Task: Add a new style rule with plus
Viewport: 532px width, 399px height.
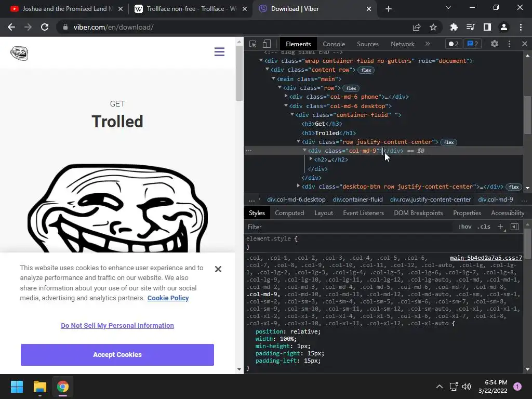Action: click(500, 227)
